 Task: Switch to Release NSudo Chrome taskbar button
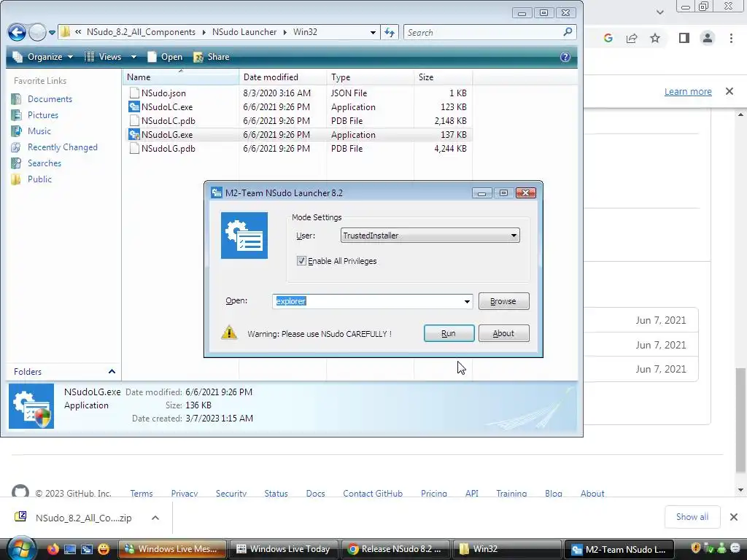395,549
